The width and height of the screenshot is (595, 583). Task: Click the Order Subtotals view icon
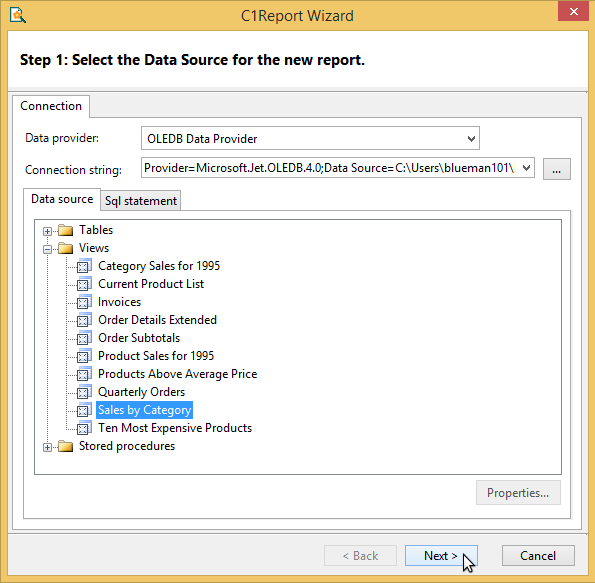tap(84, 338)
